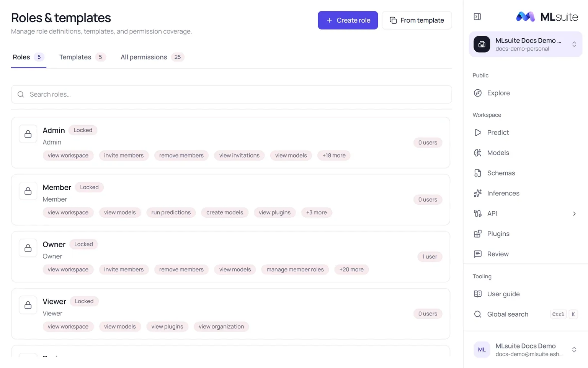Expand Admin's +18 more permissions
Image resolution: width=588 pixels, height=368 pixels.
point(334,155)
